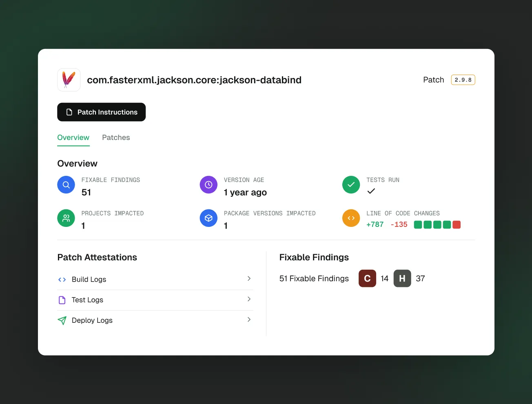Switch to the Patches tab
Viewport: 532px width, 404px height.
point(116,138)
